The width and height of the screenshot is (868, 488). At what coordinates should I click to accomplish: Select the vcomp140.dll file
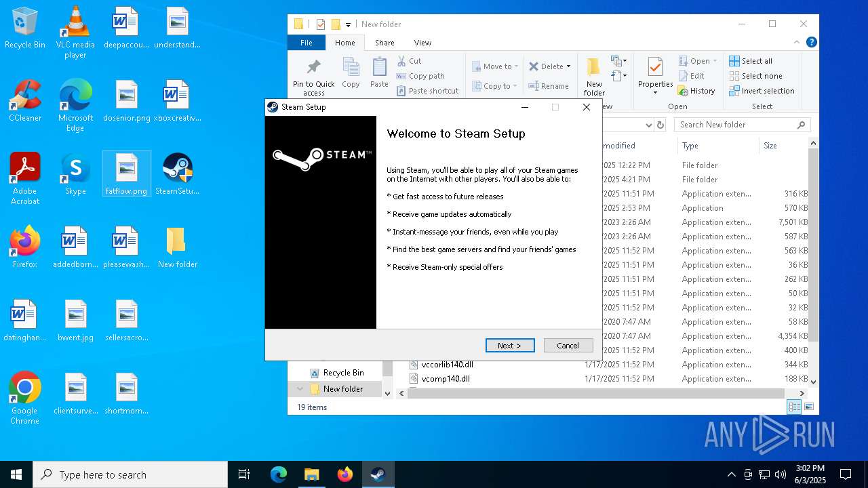tap(446, 379)
